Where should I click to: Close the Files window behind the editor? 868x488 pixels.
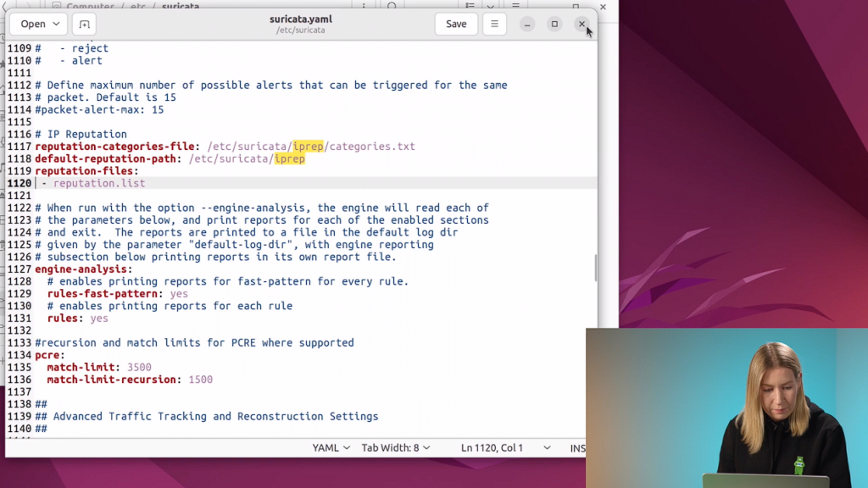[x=603, y=7]
